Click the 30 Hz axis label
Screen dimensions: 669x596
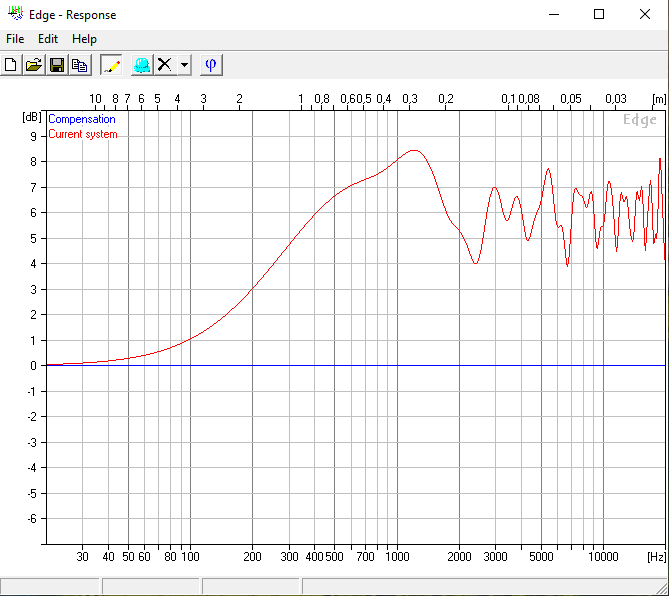[x=82, y=557]
